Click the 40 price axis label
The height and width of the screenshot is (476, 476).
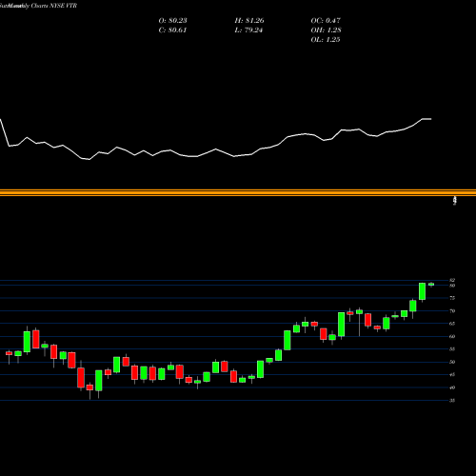(x=452, y=387)
